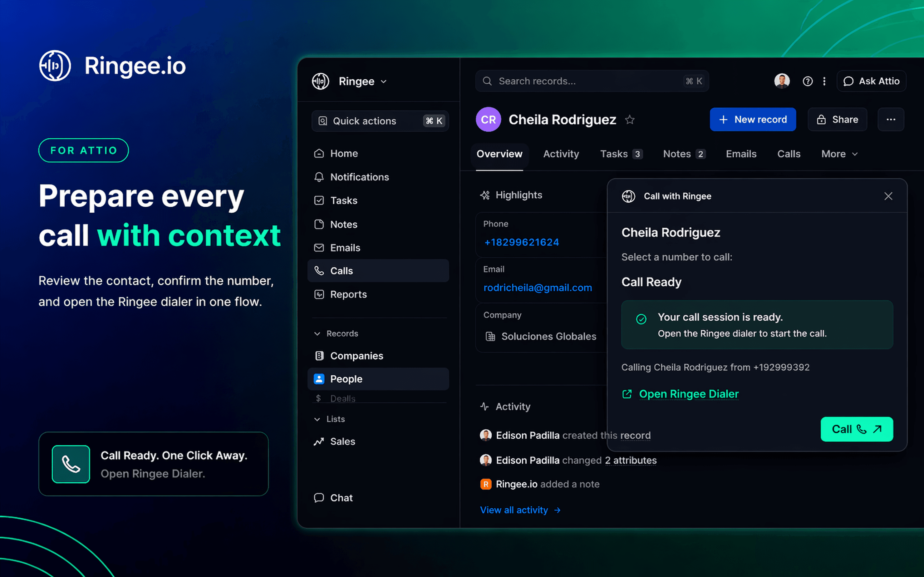
Task: Open Emails in the sidebar
Action: [x=378, y=248]
